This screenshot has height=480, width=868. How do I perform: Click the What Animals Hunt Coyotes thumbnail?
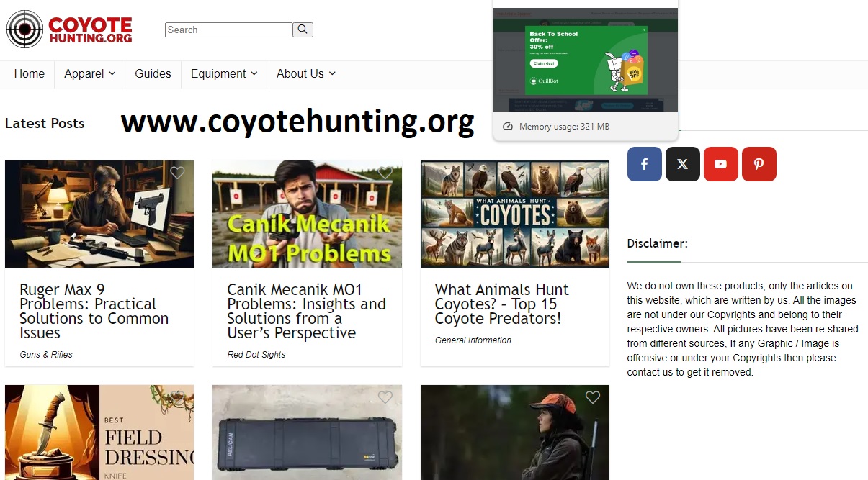click(x=515, y=214)
